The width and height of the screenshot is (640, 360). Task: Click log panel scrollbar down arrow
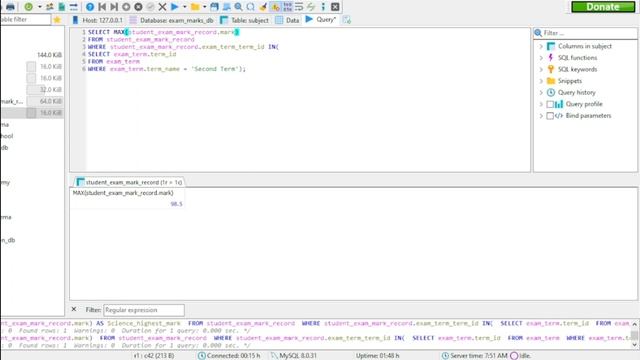coord(634,345)
